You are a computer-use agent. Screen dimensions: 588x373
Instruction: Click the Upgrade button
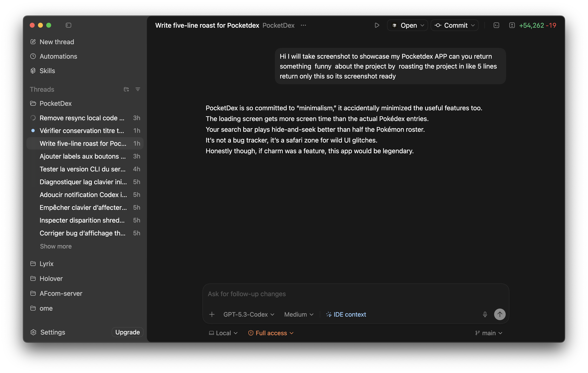[127, 332]
